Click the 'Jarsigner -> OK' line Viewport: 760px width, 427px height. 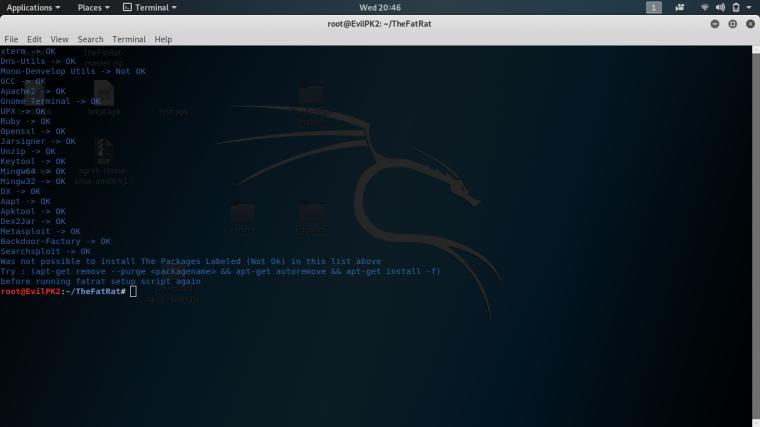pyautogui.click(x=38, y=142)
